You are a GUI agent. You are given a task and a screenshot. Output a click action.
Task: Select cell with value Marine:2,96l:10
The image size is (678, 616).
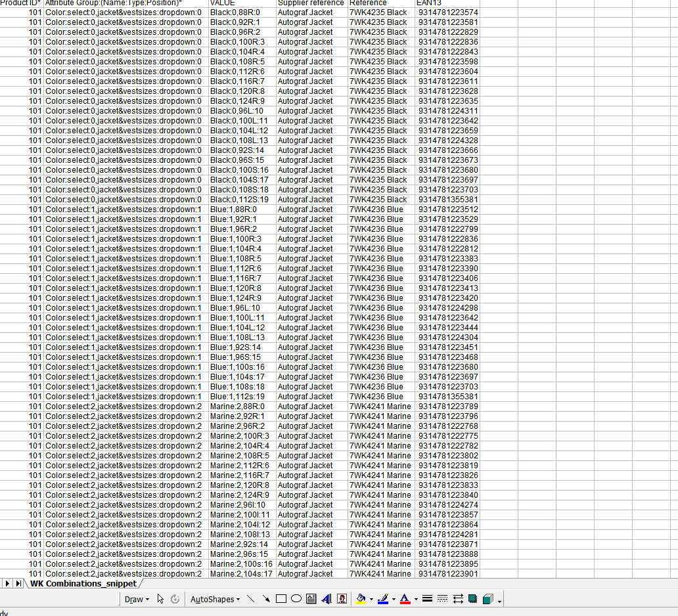click(242, 505)
